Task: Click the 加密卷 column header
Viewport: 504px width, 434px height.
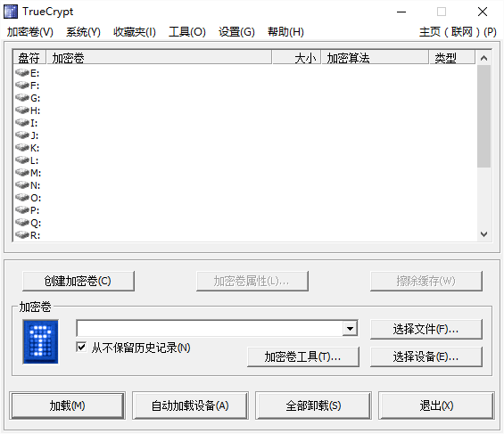Action: 159,58
